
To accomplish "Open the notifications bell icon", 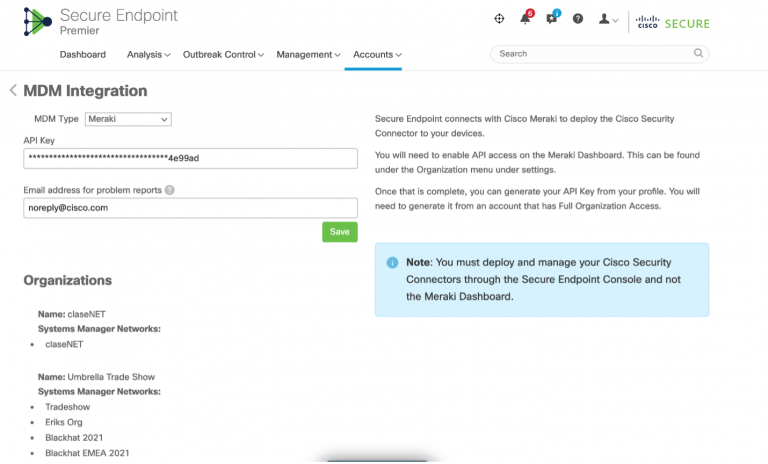I will [x=525, y=19].
